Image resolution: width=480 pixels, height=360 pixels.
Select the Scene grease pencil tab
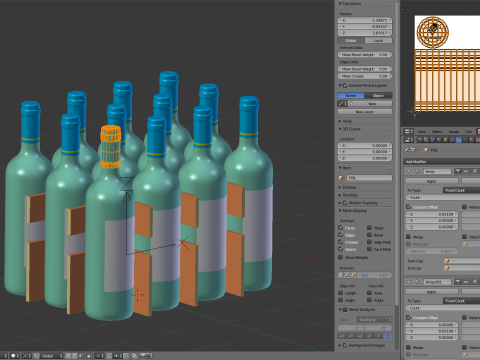[351, 95]
